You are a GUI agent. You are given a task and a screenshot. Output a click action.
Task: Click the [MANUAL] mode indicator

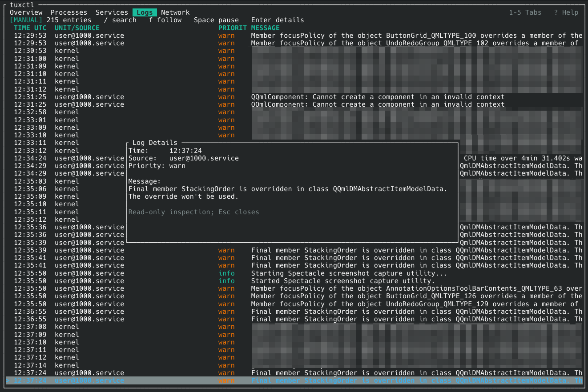coord(26,20)
